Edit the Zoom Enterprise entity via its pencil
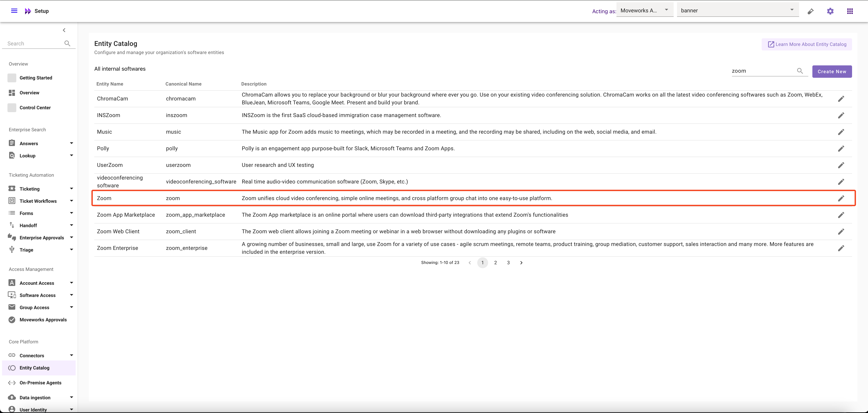The height and width of the screenshot is (413, 868). [x=841, y=248]
